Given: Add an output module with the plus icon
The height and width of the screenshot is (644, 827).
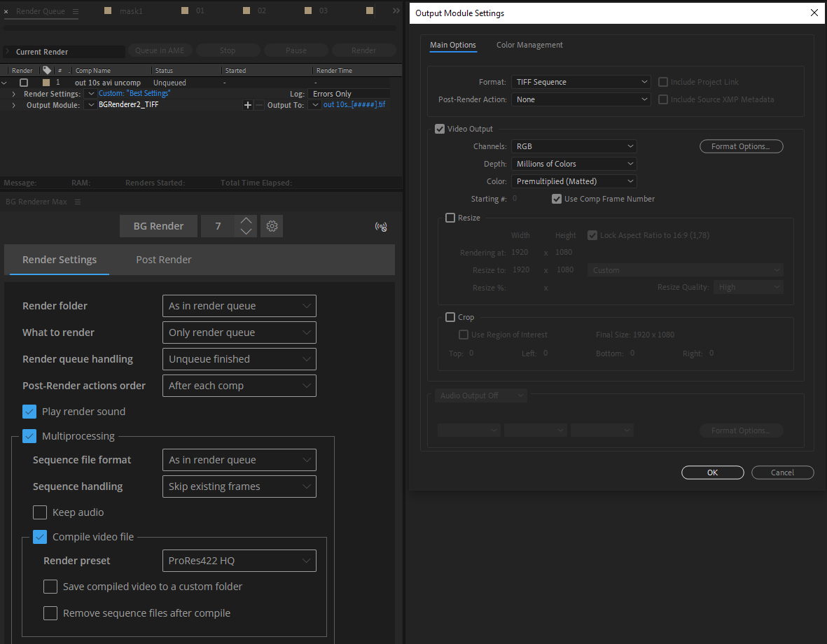Looking at the screenshot, I should pyautogui.click(x=247, y=105).
